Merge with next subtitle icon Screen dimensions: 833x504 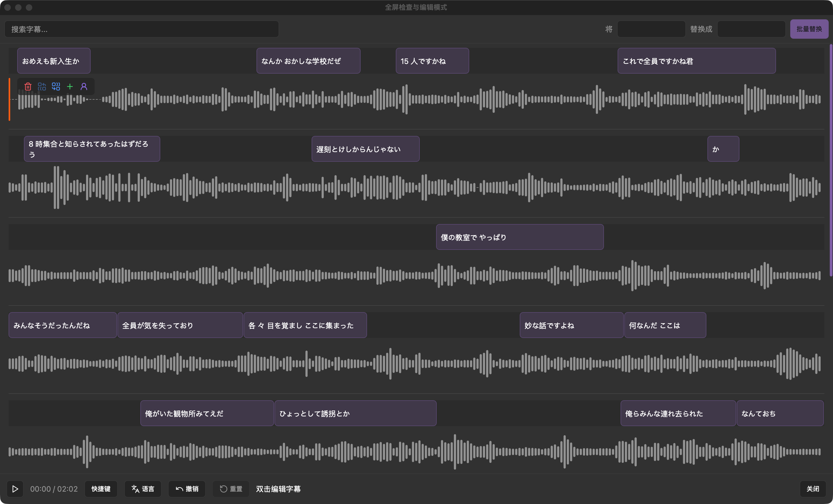click(56, 87)
